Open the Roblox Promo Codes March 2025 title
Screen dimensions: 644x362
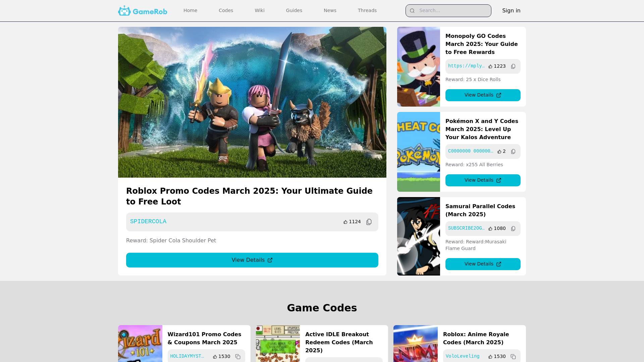click(x=249, y=196)
